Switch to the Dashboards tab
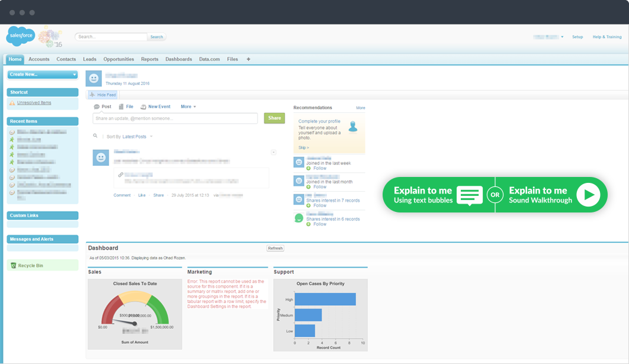Viewport: 629px width, 364px height. click(x=178, y=59)
